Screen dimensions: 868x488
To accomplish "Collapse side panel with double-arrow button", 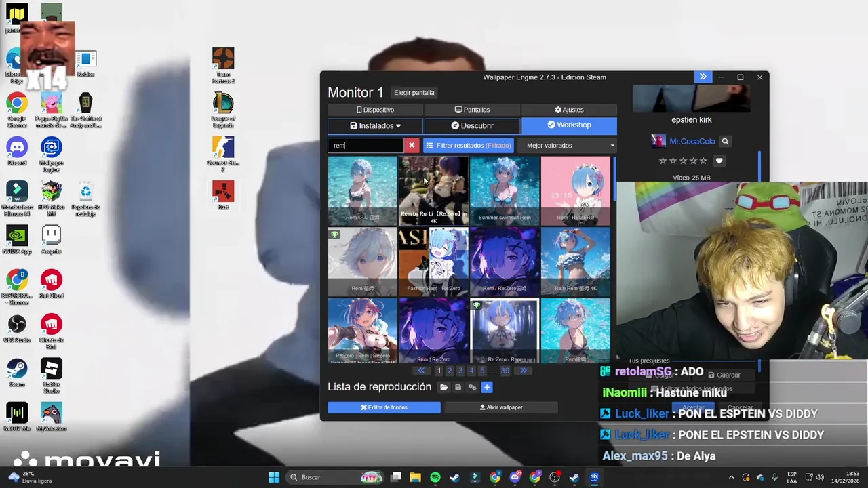I will coord(703,77).
